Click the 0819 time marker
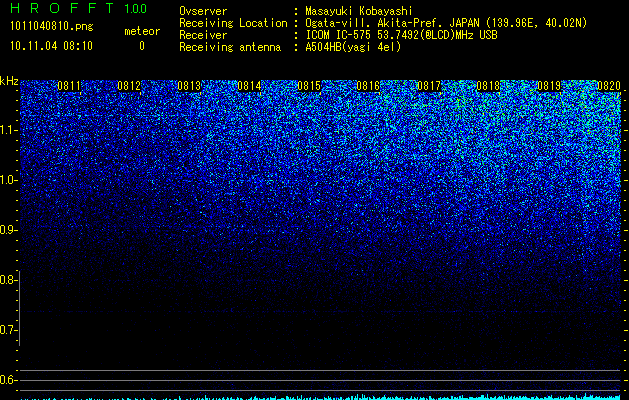The height and width of the screenshot is (400, 629). pos(549,86)
